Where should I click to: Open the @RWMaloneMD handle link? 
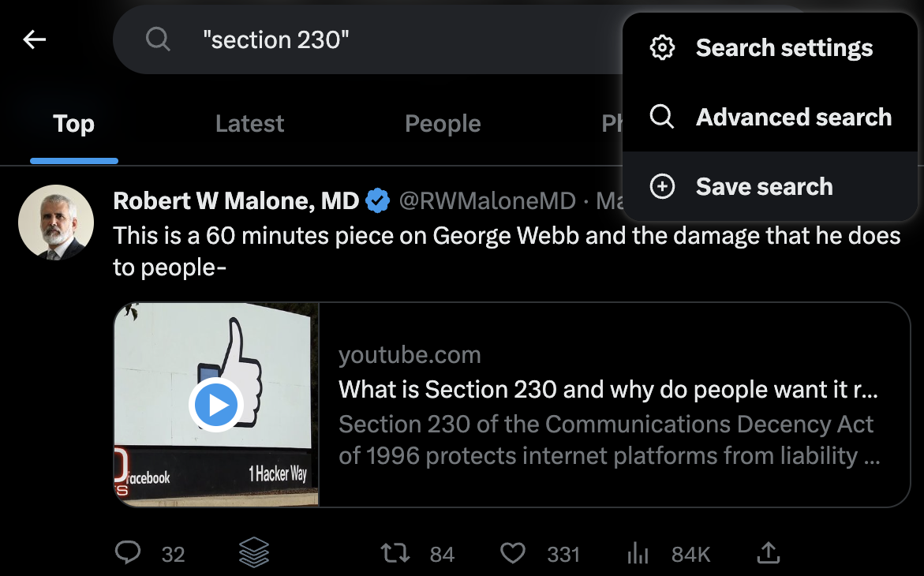(487, 201)
